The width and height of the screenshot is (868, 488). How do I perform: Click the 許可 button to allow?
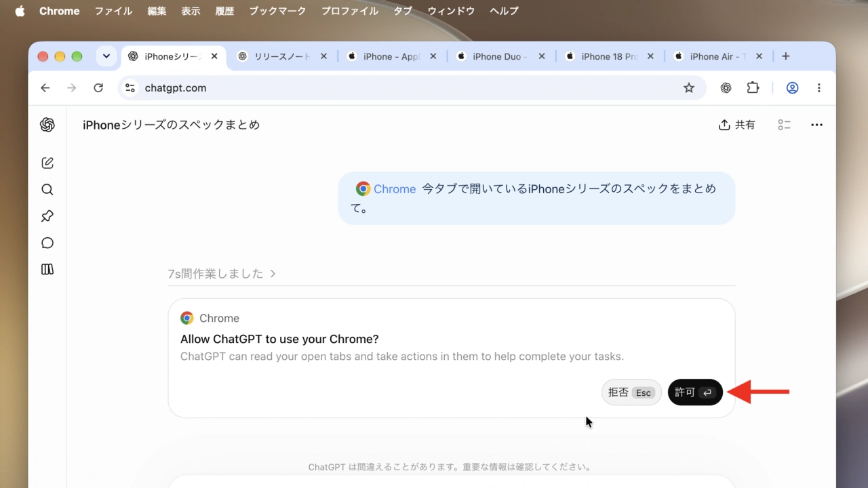(x=695, y=392)
